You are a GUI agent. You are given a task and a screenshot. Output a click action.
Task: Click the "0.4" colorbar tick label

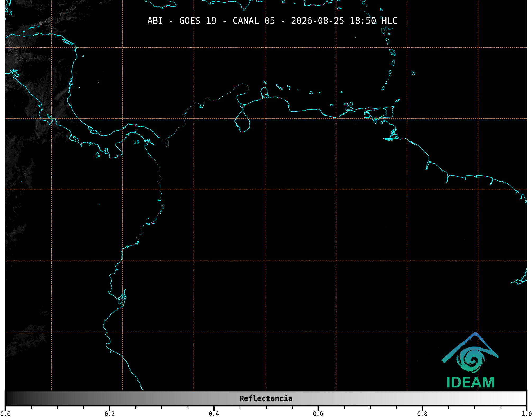click(214, 414)
